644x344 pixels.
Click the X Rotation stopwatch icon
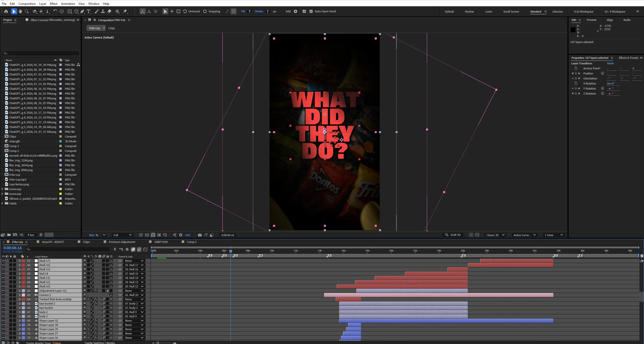[576, 83]
